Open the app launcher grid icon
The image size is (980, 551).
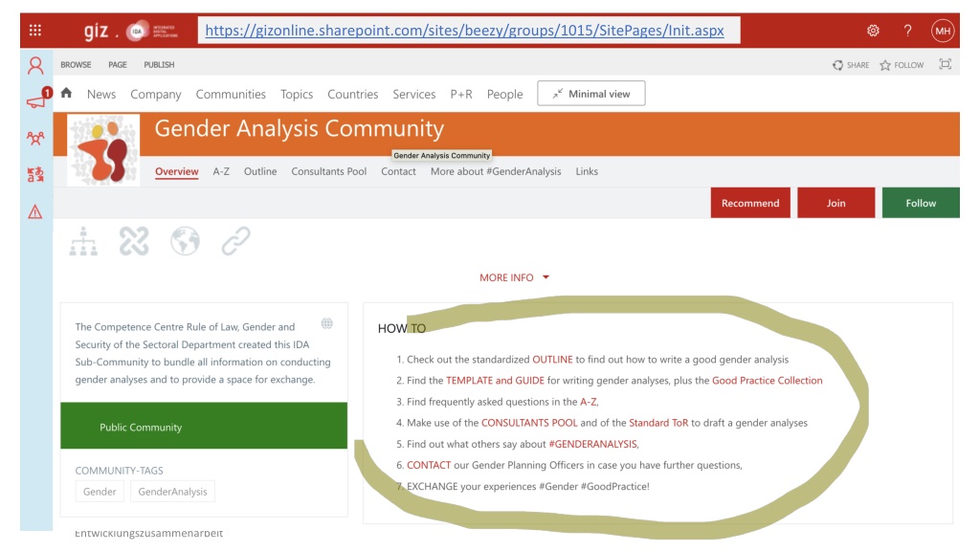35,30
